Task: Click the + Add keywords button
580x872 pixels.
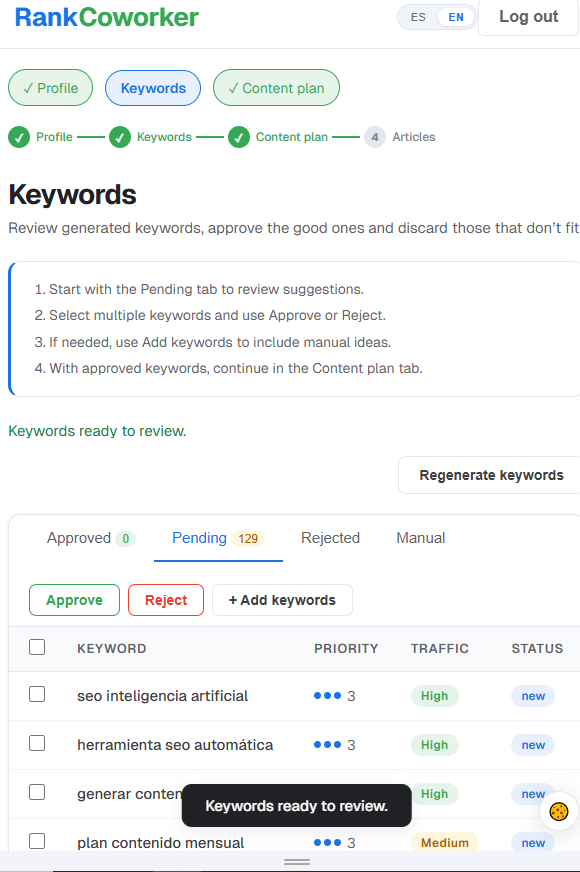Action: (282, 600)
